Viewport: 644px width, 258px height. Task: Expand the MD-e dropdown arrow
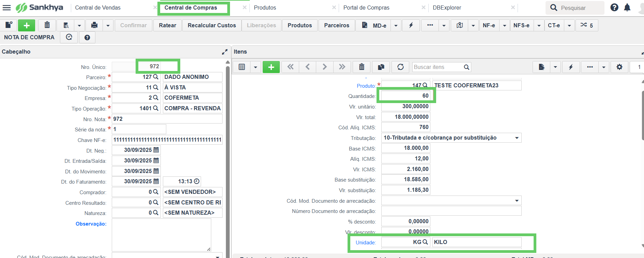(396, 25)
